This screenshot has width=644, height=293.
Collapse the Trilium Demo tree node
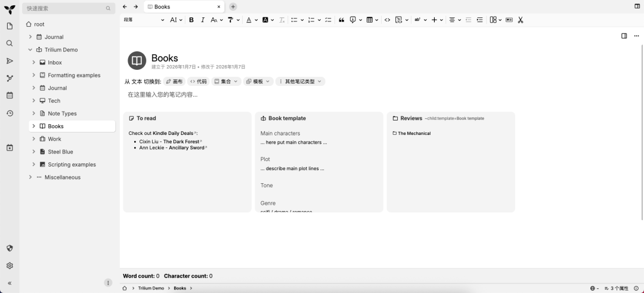coord(30,50)
